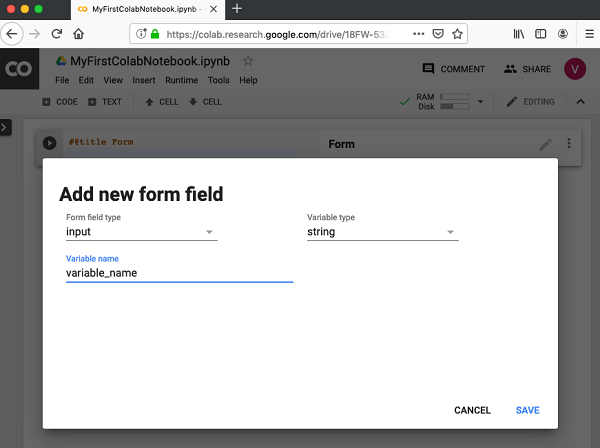The image size is (600, 448).
Task: Click the #@title Form code line
Action: [x=101, y=142]
